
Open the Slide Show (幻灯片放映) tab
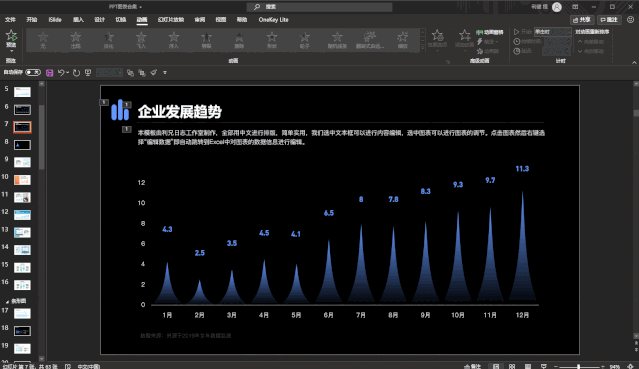[x=171, y=20]
